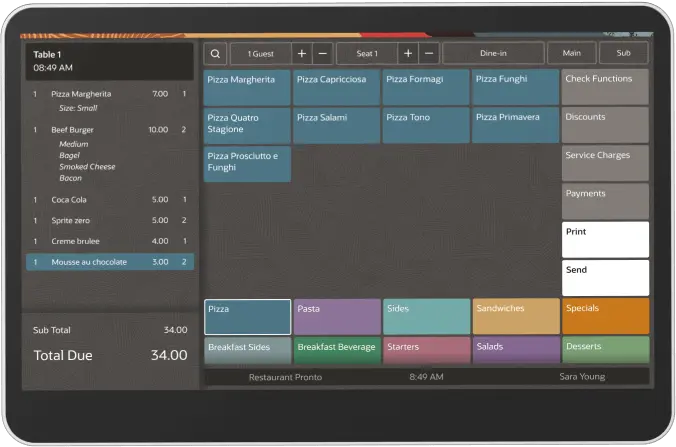Select the orange Specials category tile

click(x=604, y=316)
